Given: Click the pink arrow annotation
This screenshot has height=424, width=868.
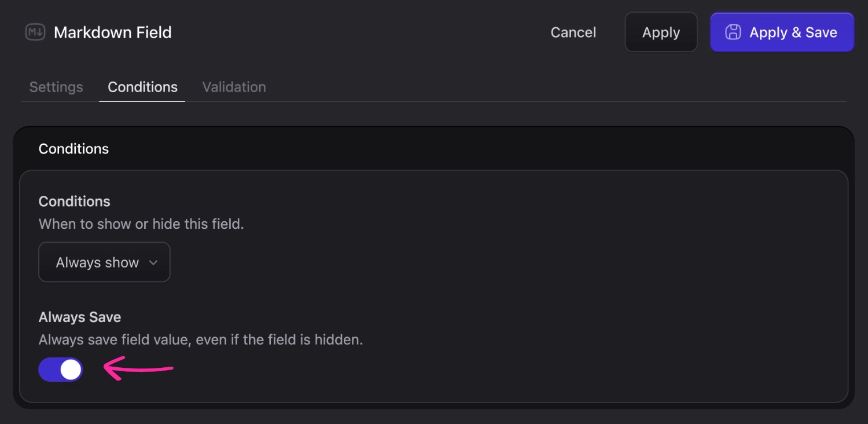Looking at the screenshot, I should [138, 369].
